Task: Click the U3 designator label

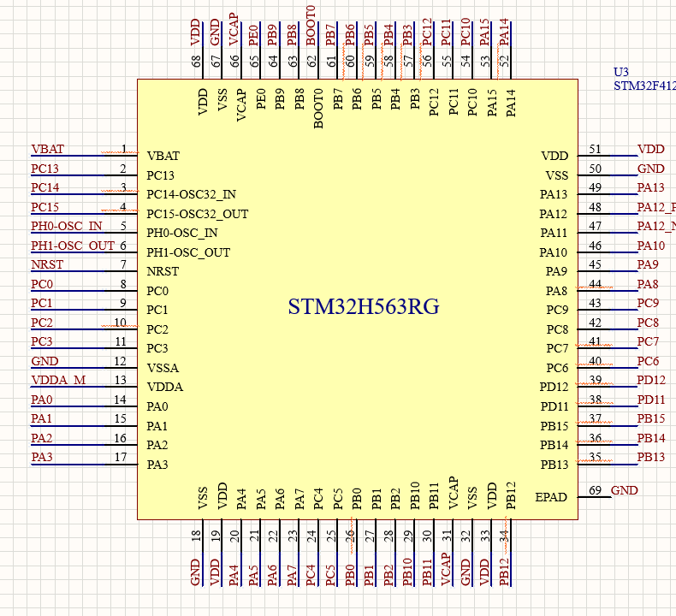Action: click(621, 72)
